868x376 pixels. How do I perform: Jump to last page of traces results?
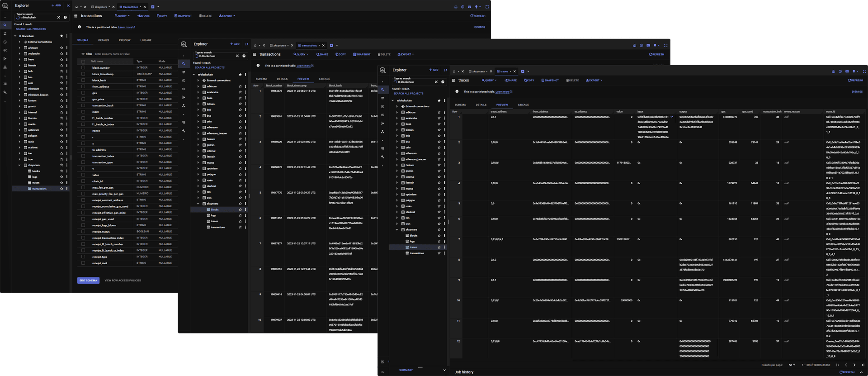(x=863, y=365)
